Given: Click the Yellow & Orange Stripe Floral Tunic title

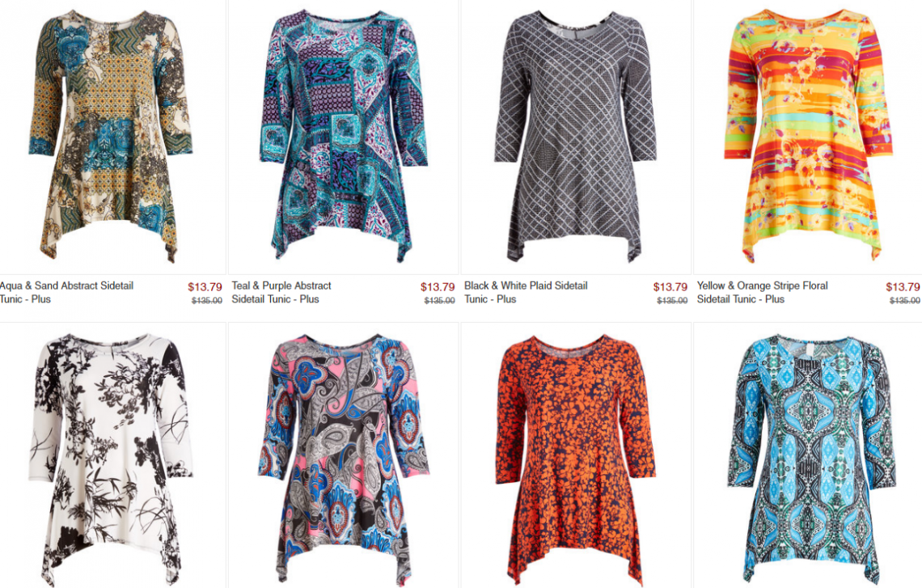Looking at the screenshot, I should [x=762, y=292].
